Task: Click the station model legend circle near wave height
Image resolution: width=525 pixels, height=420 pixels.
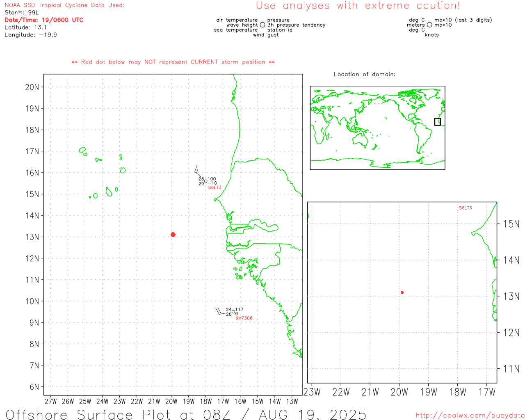Action: pyautogui.click(x=262, y=25)
